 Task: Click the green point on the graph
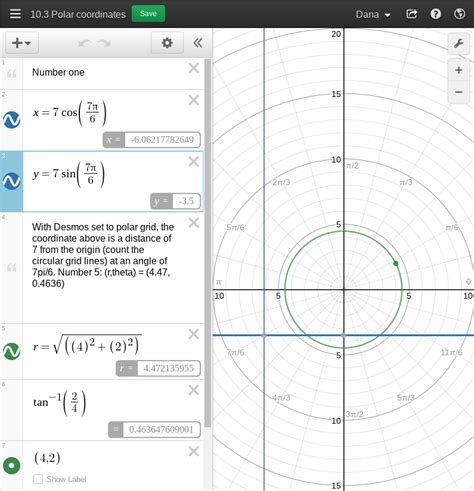396,263
